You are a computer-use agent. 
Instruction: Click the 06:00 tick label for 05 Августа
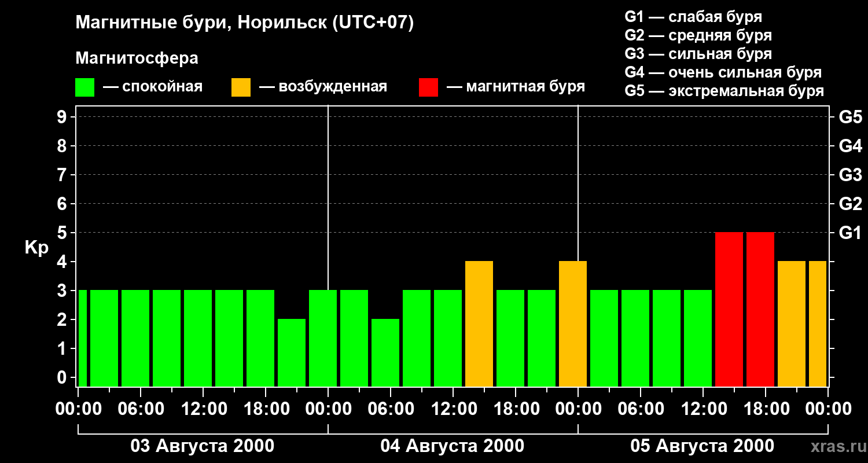tap(641, 409)
